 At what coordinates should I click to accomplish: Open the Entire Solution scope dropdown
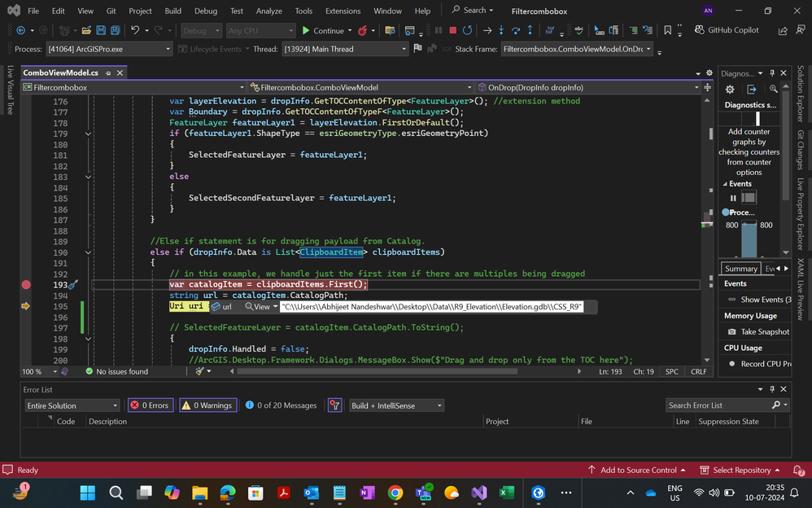[72, 405]
